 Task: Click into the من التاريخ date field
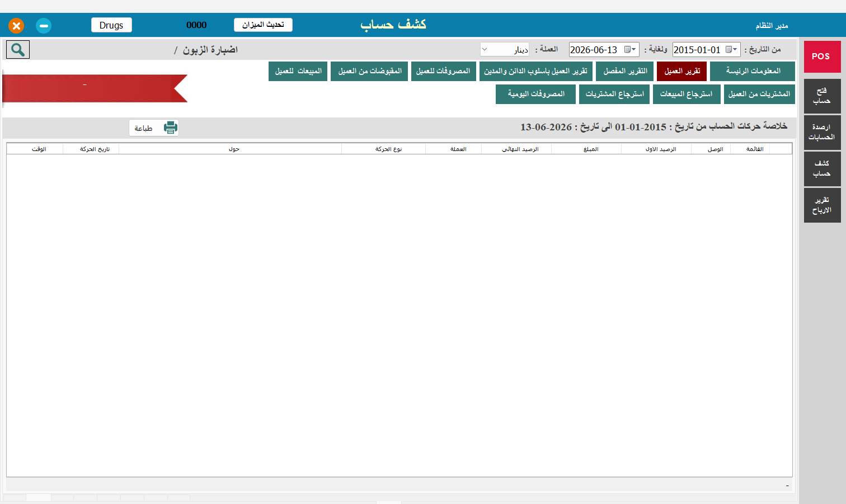706,50
